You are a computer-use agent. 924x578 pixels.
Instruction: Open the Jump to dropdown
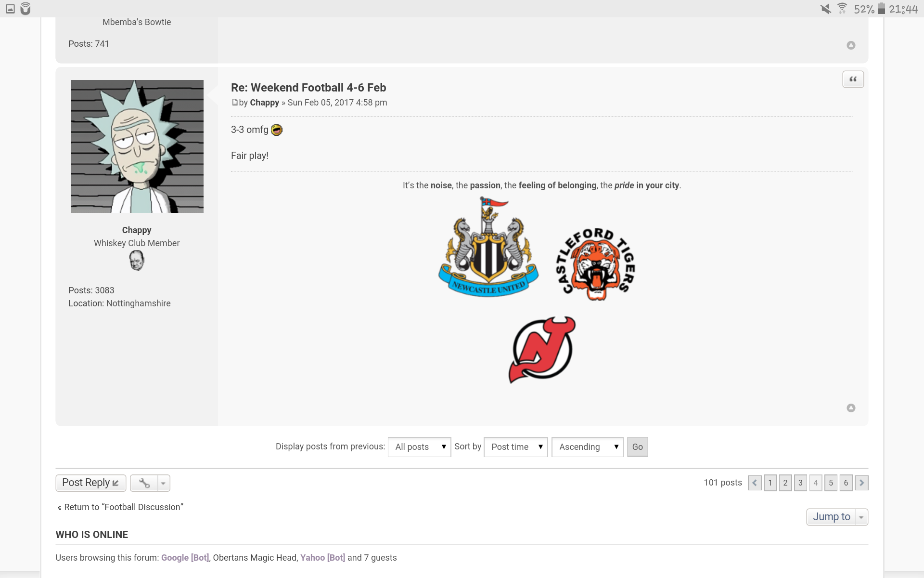pos(837,517)
